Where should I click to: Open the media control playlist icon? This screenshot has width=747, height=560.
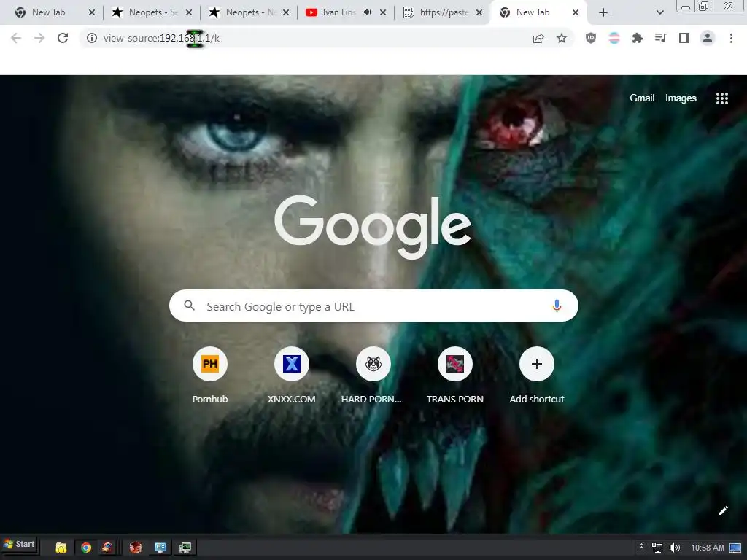(661, 38)
